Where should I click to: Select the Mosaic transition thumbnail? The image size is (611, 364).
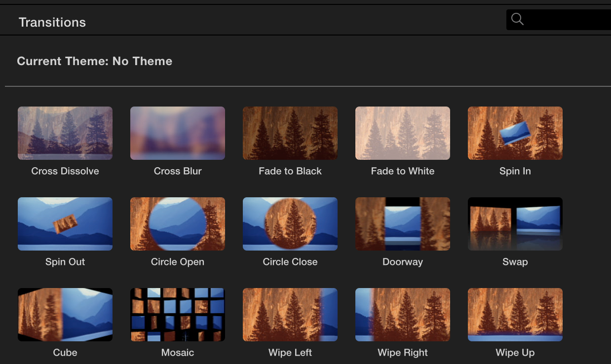(178, 315)
